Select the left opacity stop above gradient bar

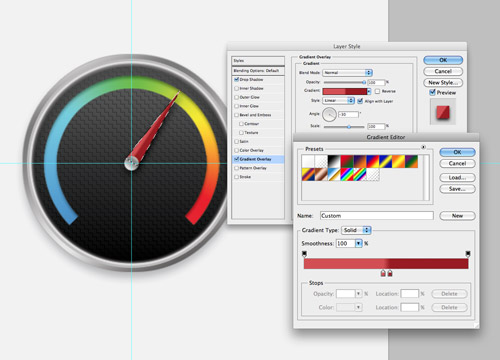pos(304,254)
